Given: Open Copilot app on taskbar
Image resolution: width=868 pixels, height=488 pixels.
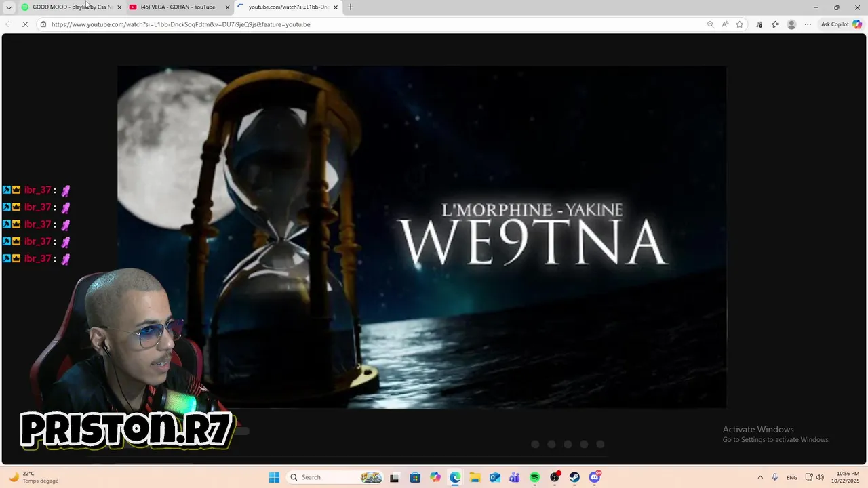Looking at the screenshot, I should tap(435, 477).
